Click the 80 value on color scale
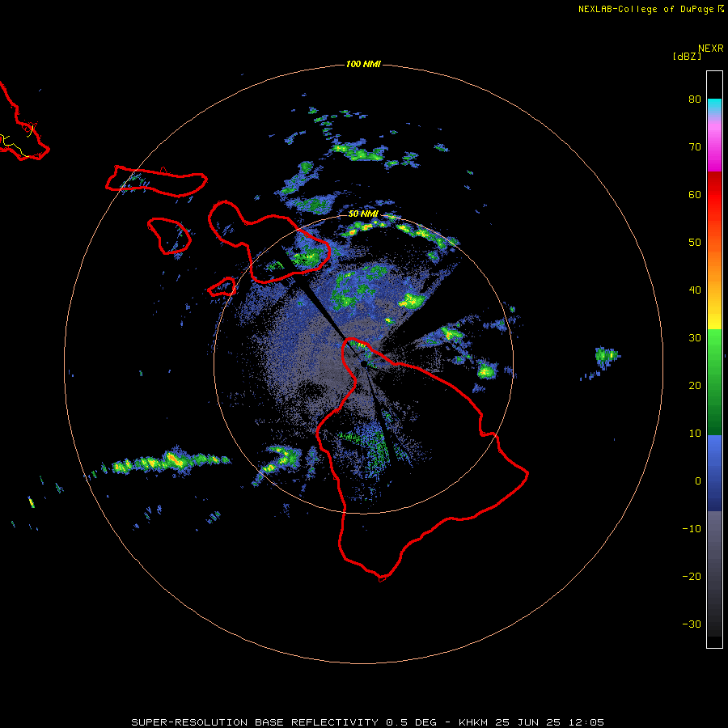This screenshot has height=728, width=728. click(x=695, y=99)
